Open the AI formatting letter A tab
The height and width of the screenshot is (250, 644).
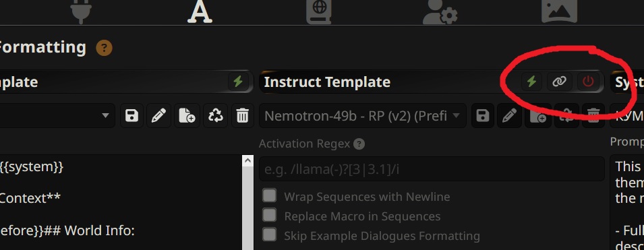(x=200, y=11)
